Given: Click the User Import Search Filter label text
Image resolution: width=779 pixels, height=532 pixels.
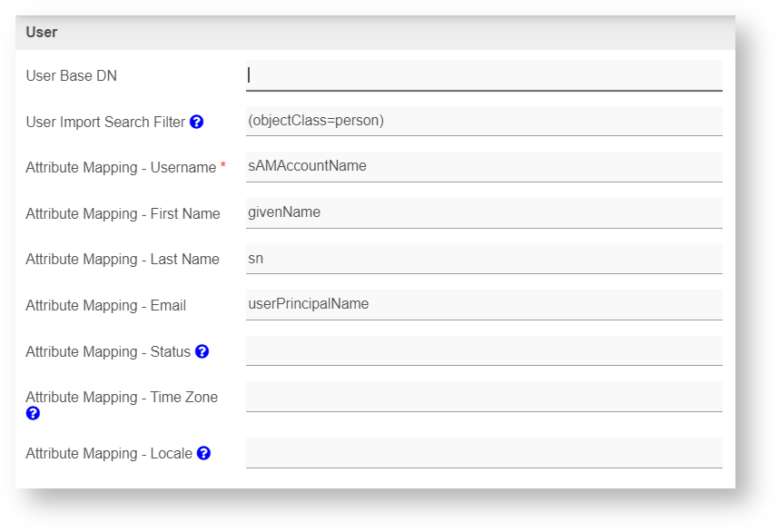Looking at the screenshot, I should click(x=105, y=123).
